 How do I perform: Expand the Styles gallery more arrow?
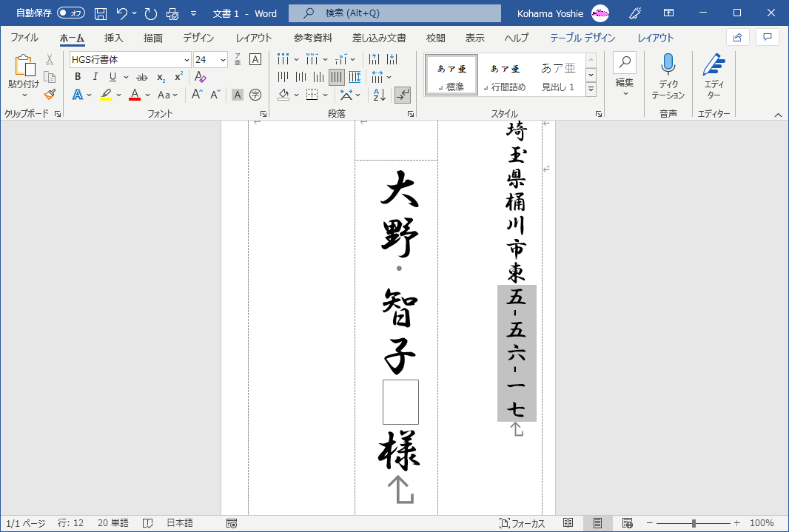(591, 89)
